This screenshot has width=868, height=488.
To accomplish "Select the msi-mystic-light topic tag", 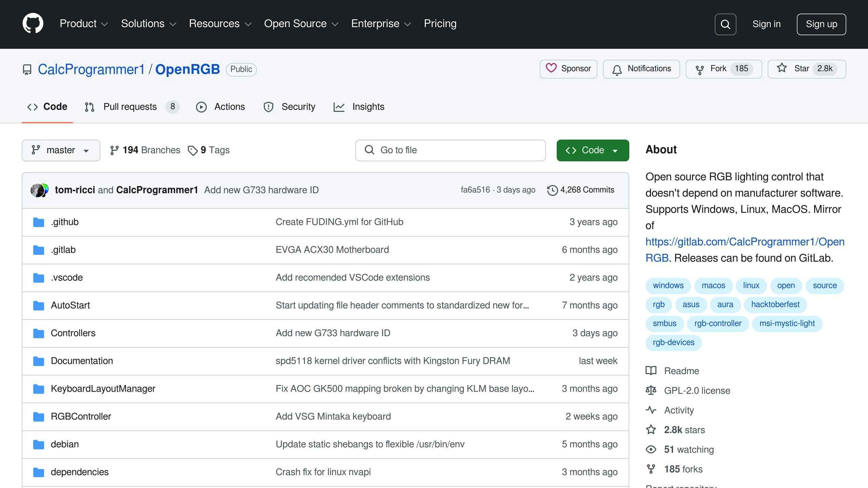I will (x=787, y=324).
